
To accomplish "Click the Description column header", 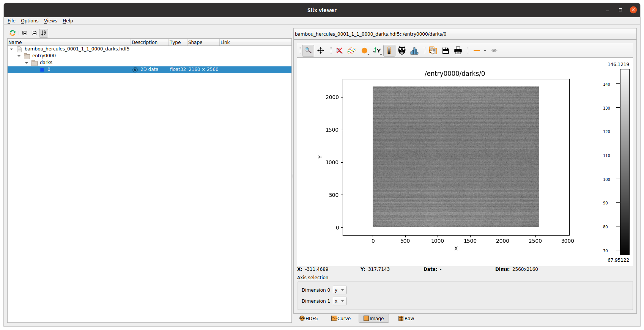I will [x=150, y=42].
